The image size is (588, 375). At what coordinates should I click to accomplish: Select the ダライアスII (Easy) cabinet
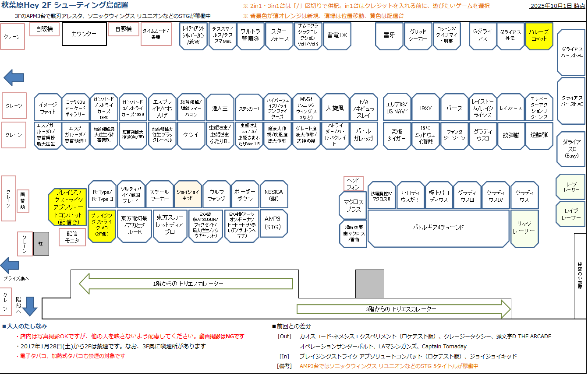571,149
